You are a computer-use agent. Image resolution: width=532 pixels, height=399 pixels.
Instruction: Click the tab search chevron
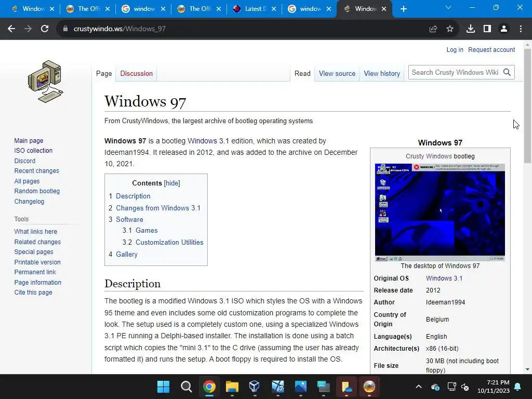click(x=448, y=7)
